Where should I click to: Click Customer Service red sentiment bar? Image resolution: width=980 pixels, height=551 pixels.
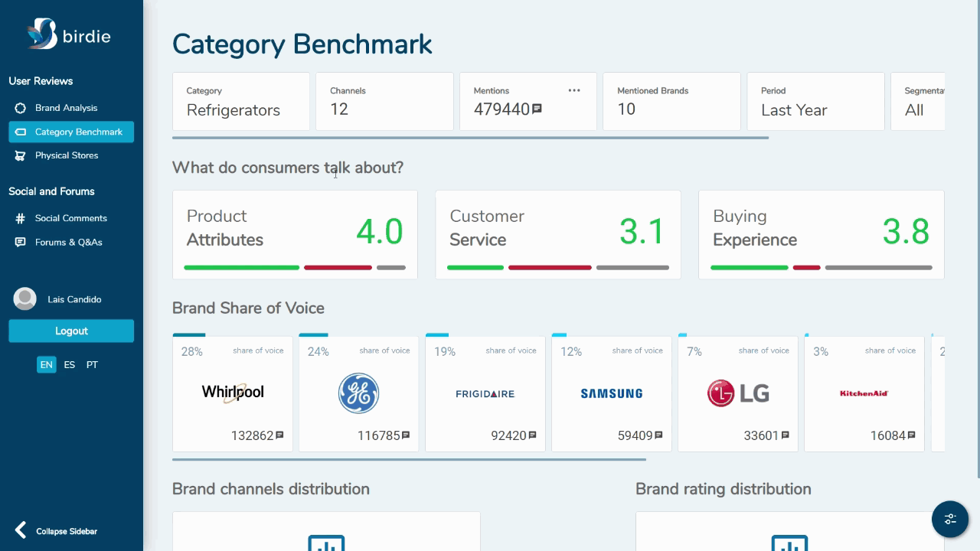pos(550,268)
